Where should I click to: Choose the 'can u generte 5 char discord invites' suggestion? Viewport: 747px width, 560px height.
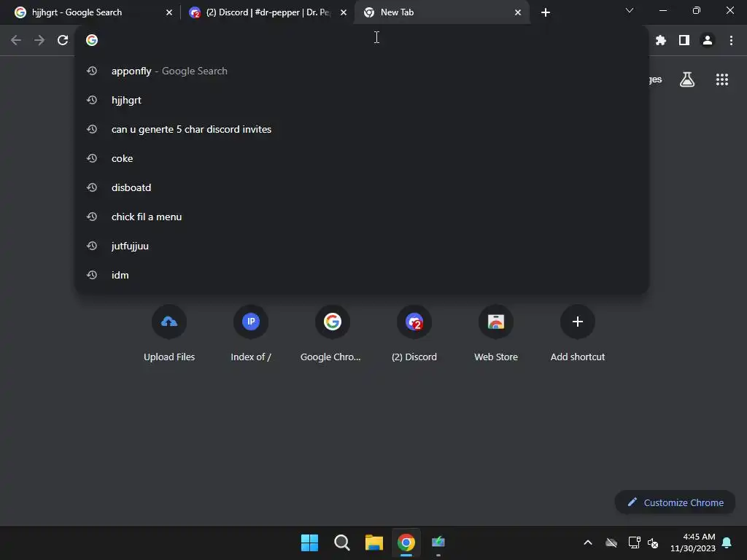(362, 129)
